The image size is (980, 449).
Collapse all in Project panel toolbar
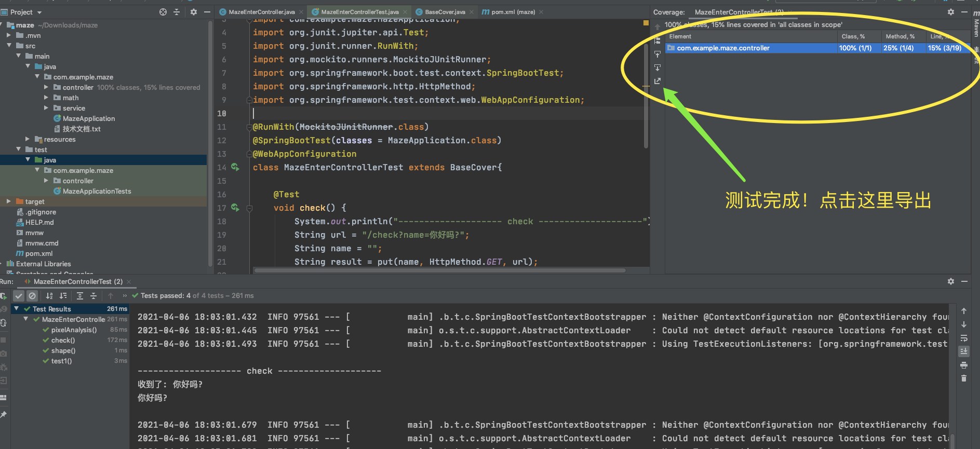(177, 12)
